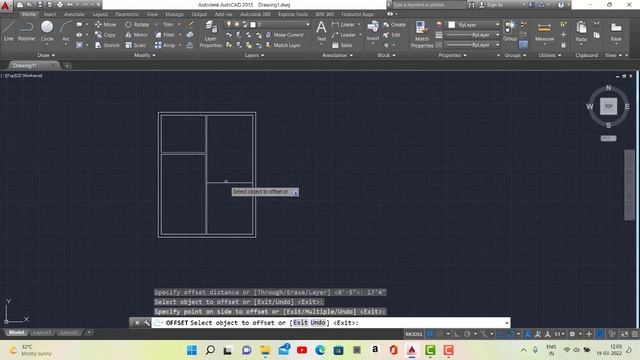Click the Insert block tool
This screenshot has height=360, width=640.
[x=373, y=31]
